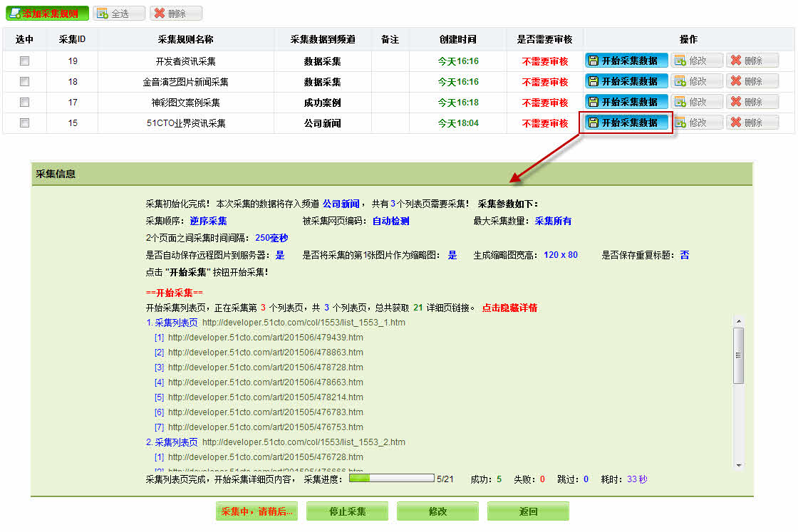The height and width of the screenshot is (532, 798).
Task: Click the scroll-down arrow of the link list
Action: click(738, 465)
